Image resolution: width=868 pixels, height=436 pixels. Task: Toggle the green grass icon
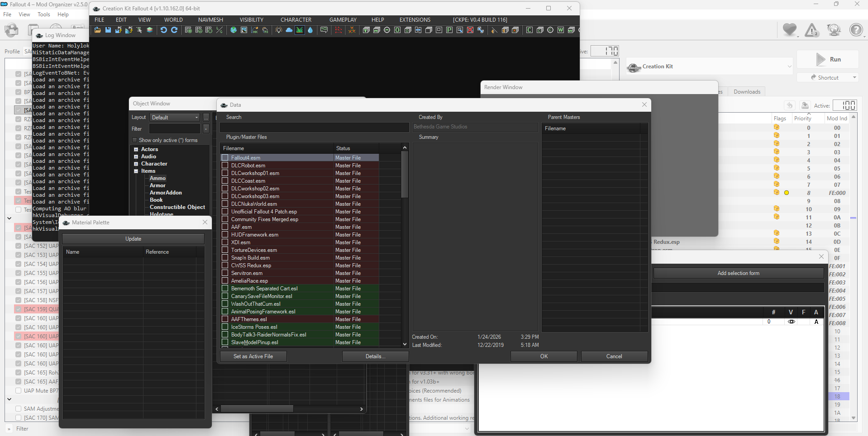pyautogui.click(x=300, y=30)
